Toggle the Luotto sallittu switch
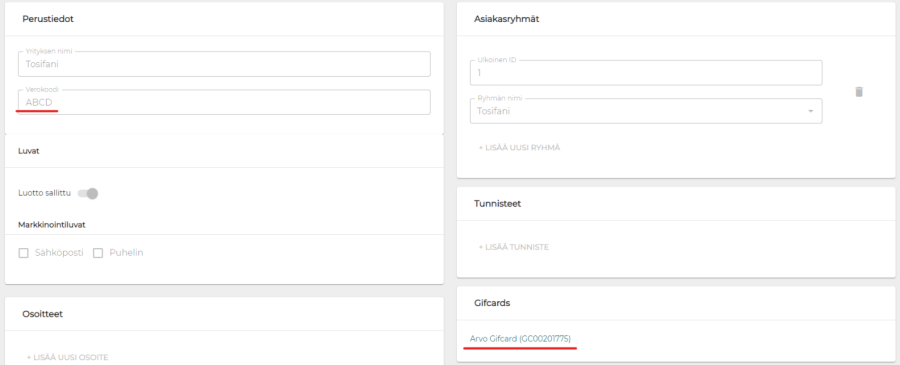Screen dimensions: 900x365 (88, 193)
